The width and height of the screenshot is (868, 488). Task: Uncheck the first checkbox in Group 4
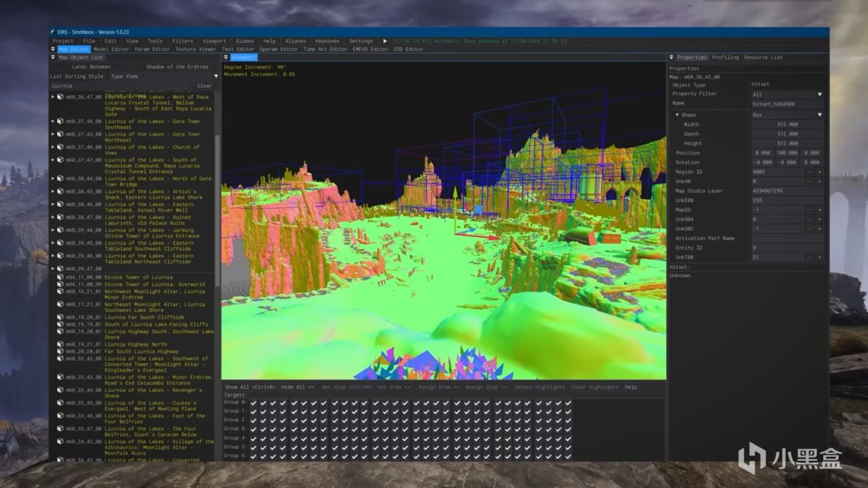(x=254, y=439)
